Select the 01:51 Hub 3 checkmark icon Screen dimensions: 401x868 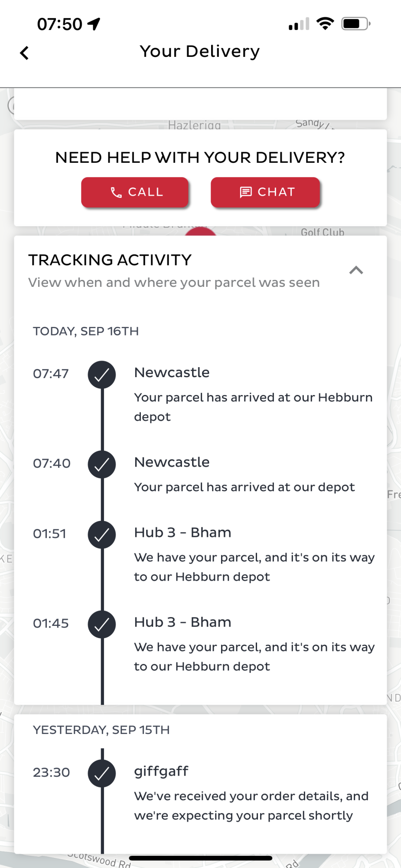[x=102, y=535]
